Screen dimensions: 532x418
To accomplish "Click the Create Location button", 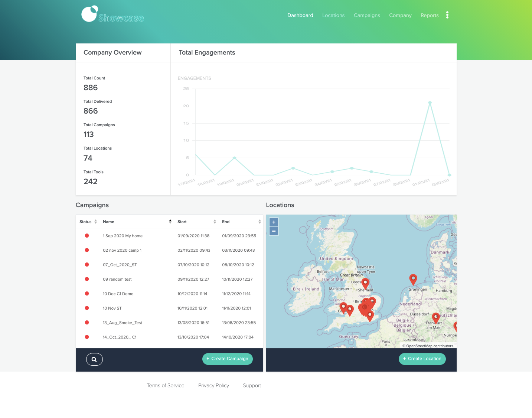I will [422, 359].
